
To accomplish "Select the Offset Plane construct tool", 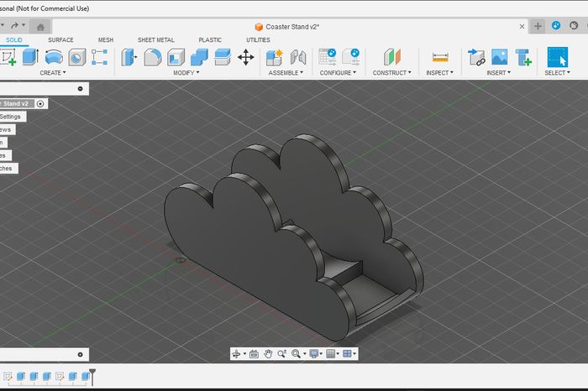I will 392,57.
